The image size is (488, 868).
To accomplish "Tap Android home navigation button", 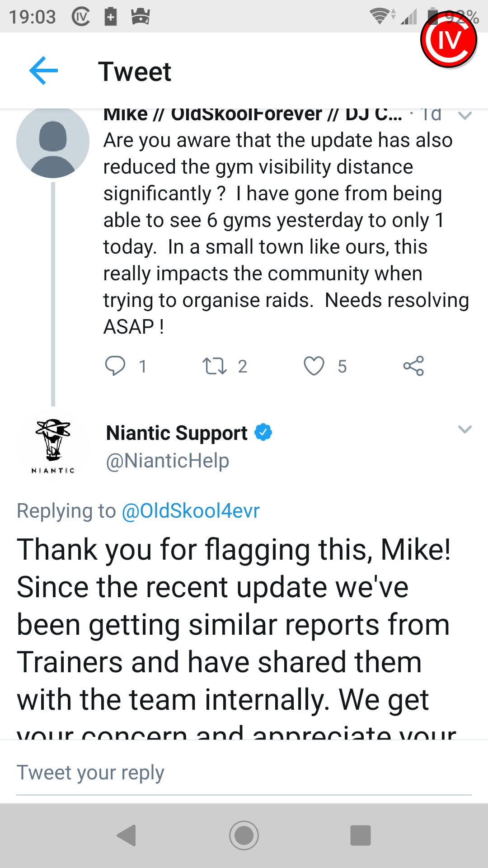I will 244,835.
